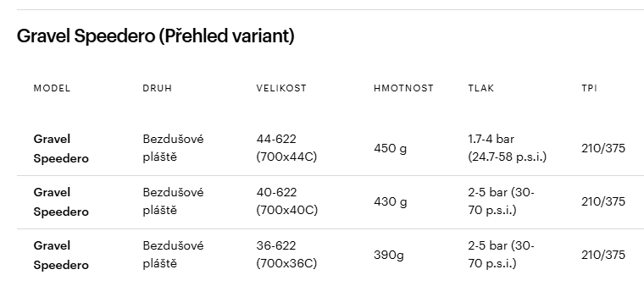Select the 40-622 (700x40C) size cell

(287, 201)
